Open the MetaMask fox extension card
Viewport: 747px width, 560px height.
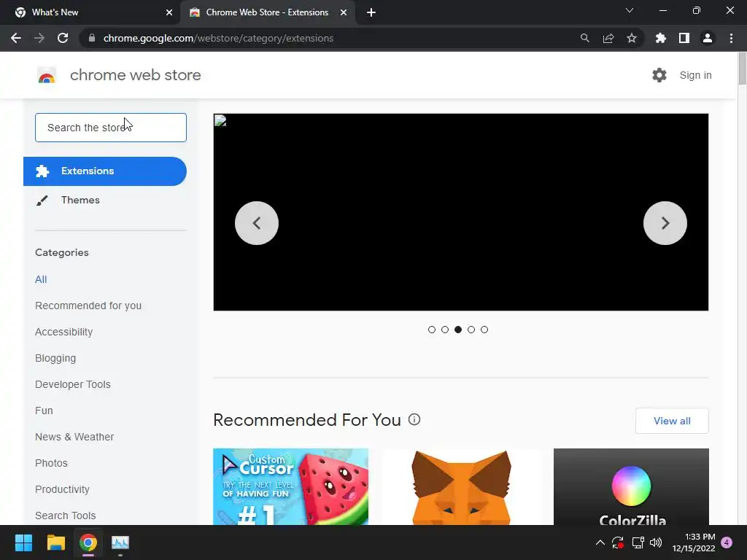pyautogui.click(x=461, y=486)
